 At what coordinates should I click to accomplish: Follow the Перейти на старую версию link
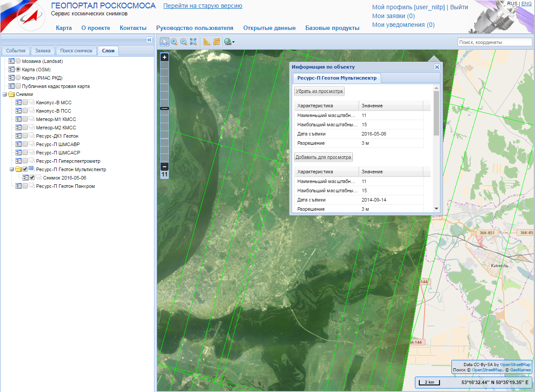202,6
